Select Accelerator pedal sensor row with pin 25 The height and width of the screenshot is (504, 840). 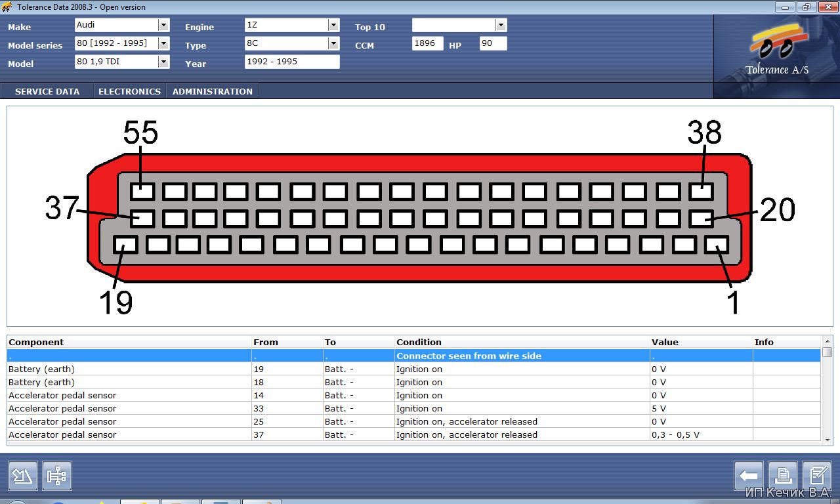coord(414,421)
